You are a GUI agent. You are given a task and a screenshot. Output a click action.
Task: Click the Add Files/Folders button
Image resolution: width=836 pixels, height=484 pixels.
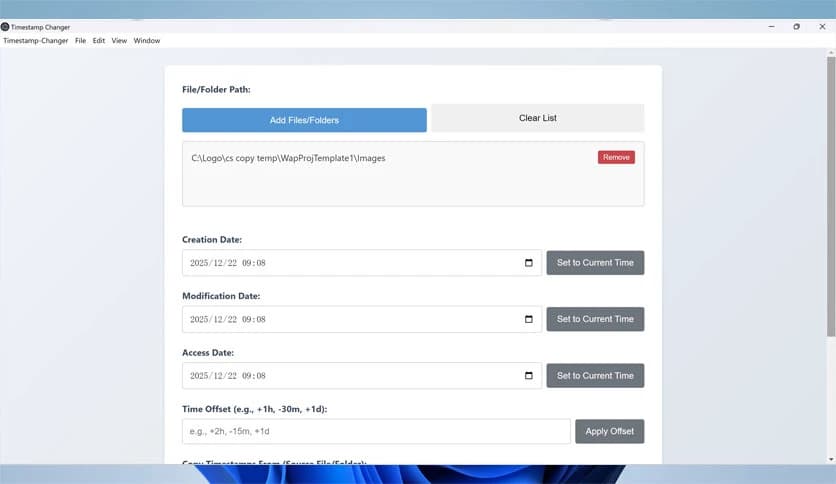304,120
